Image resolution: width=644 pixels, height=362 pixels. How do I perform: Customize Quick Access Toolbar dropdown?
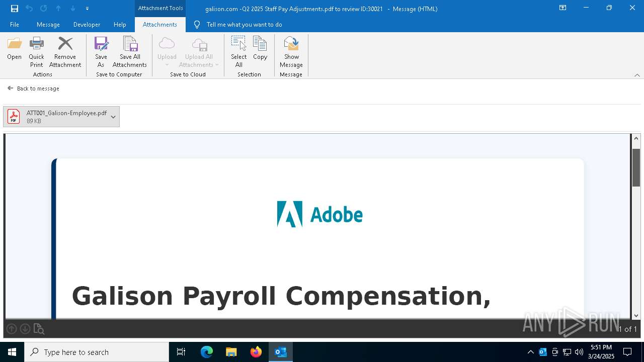[x=87, y=9]
